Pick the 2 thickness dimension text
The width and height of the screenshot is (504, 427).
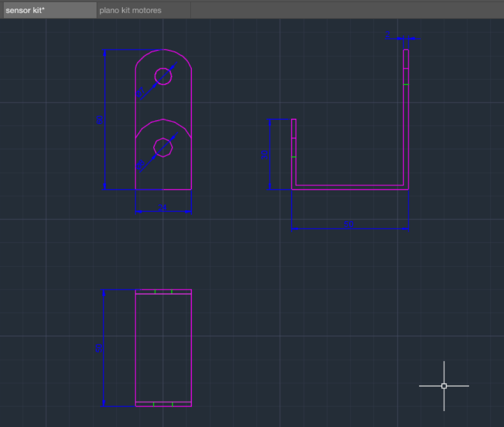387,34
